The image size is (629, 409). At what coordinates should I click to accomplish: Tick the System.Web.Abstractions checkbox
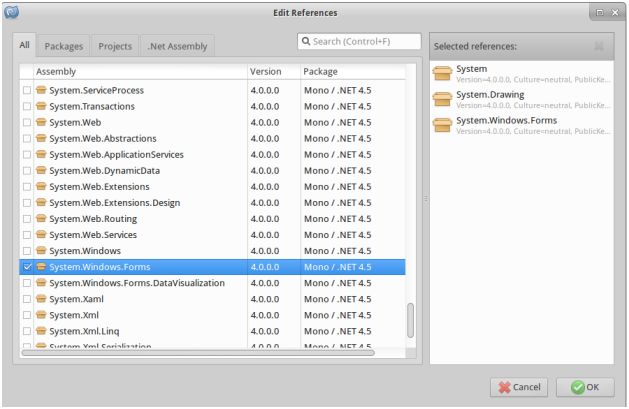tap(27, 138)
